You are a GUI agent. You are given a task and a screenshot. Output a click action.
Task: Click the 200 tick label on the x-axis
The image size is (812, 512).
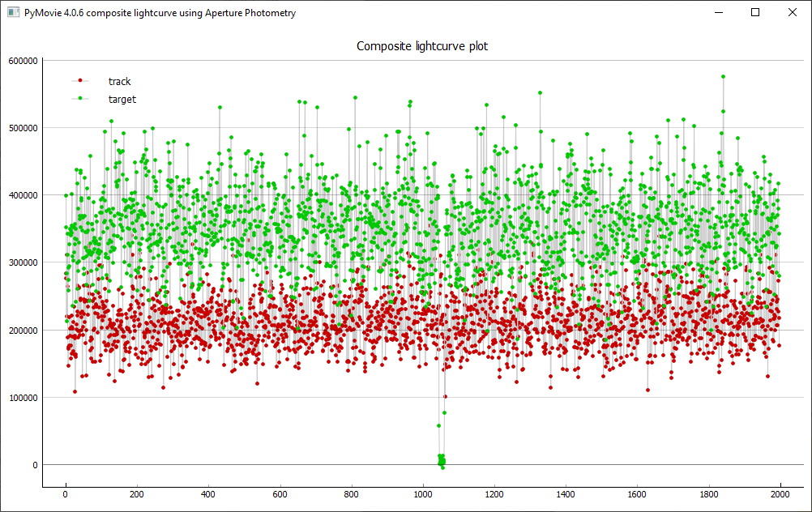(x=137, y=493)
